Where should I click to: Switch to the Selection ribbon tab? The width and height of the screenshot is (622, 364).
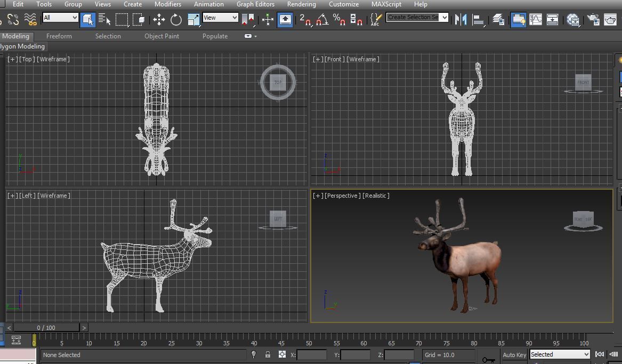(x=108, y=36)
